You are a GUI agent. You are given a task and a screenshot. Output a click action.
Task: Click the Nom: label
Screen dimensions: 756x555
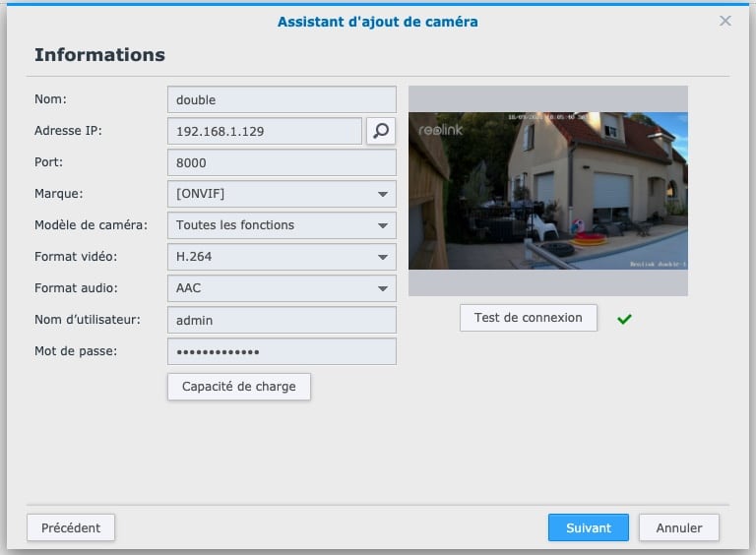tap(50, 99)
